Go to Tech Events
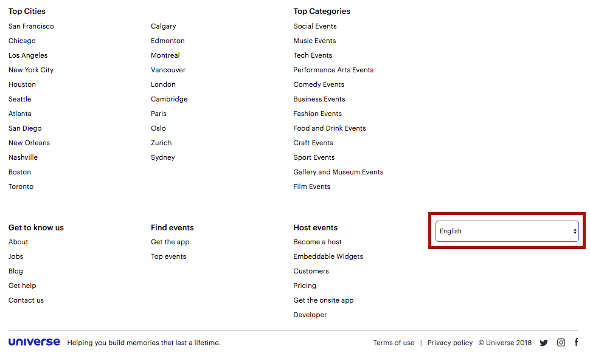This screenshot has width=590, height=364. pyautogui.click(x=313, y=55)
